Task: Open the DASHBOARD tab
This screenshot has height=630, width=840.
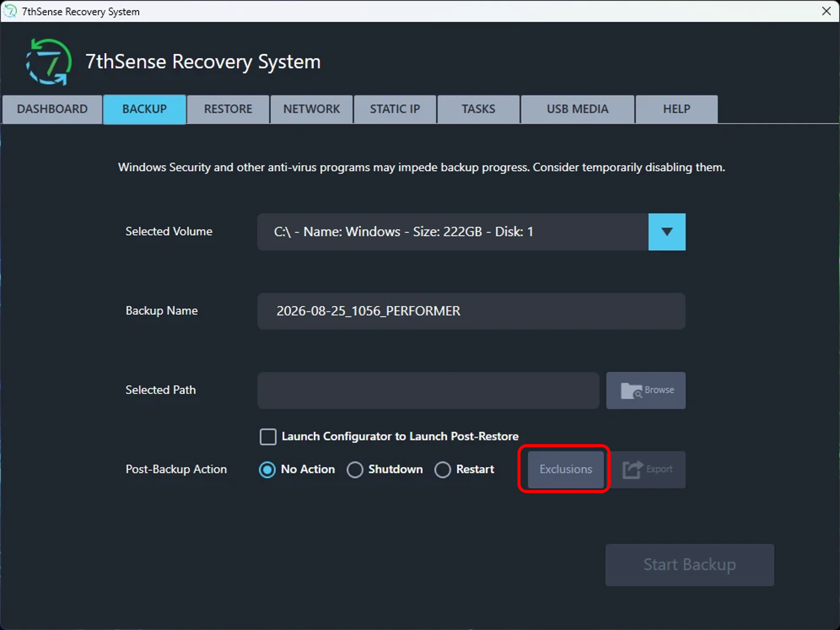Action: tap(53, 109)
